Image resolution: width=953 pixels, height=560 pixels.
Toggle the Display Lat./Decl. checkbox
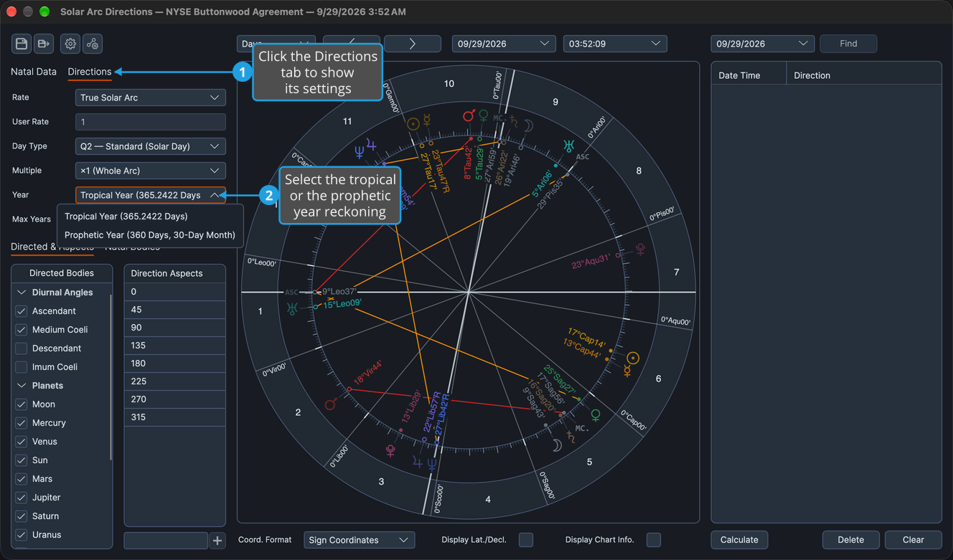(x=526, y=540)
